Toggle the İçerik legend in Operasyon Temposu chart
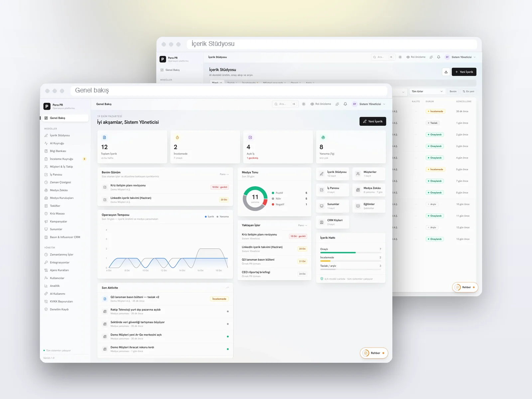 pyautogui.click(x=209, y=216)
